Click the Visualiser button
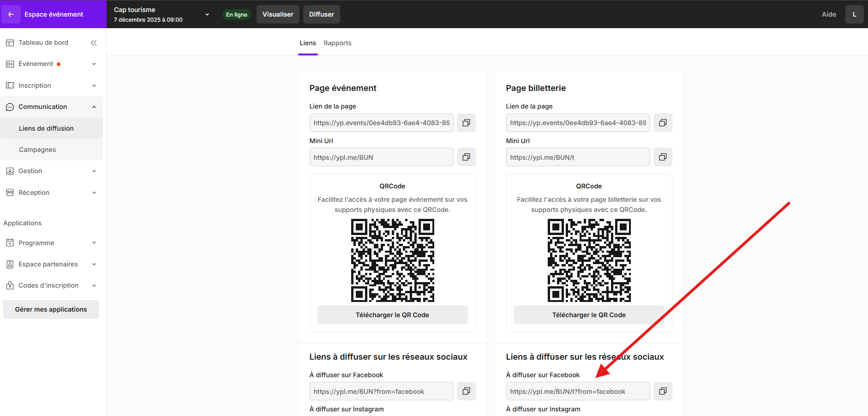This screenshot has height=416, width=868. 278,14
